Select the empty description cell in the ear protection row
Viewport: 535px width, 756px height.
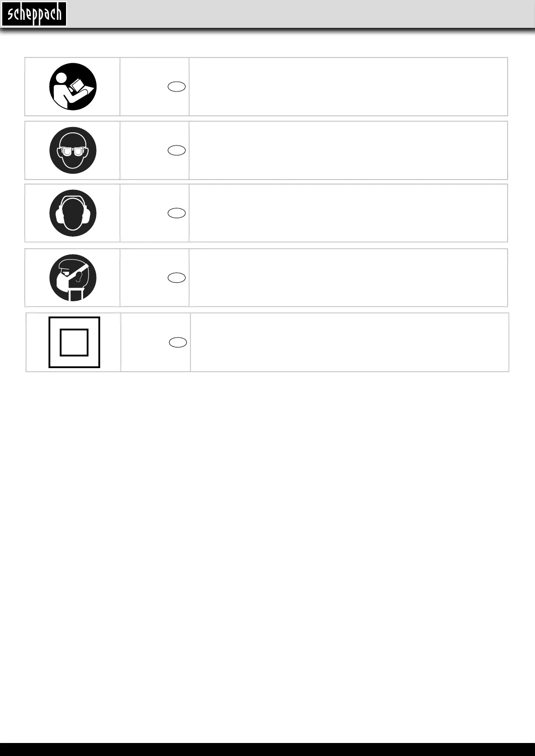tap(348, 213)
